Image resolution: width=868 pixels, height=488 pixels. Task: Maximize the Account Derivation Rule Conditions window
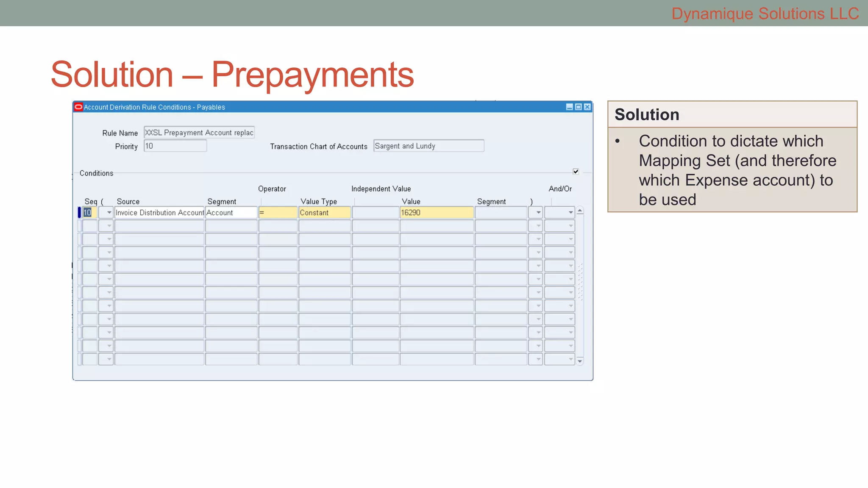click(578, 107)
